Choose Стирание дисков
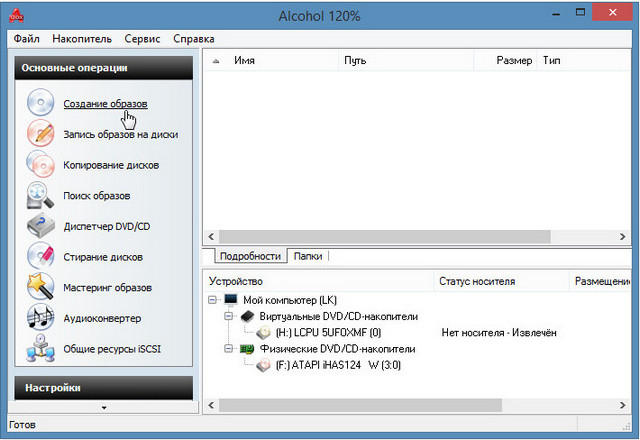 103,257
